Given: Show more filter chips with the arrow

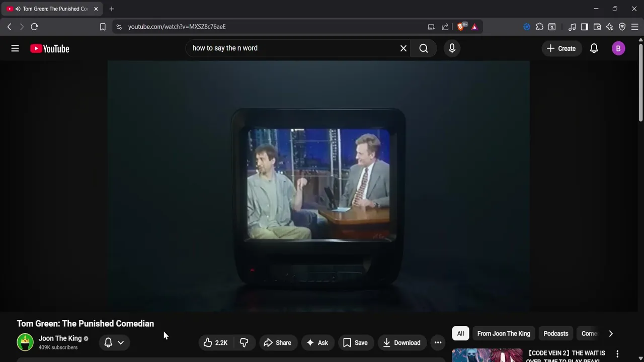Looking at the screenshot, I should (611, 333).
